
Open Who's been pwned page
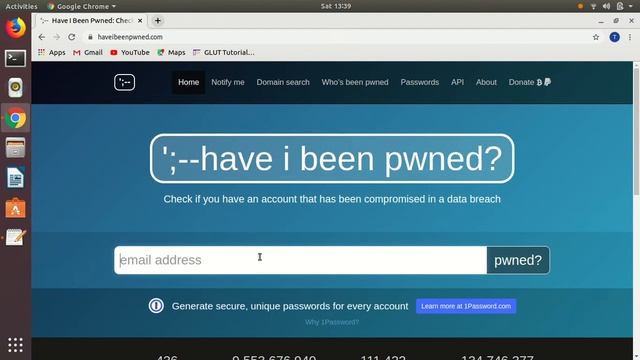pyautogui.click(x=355, y=82)
